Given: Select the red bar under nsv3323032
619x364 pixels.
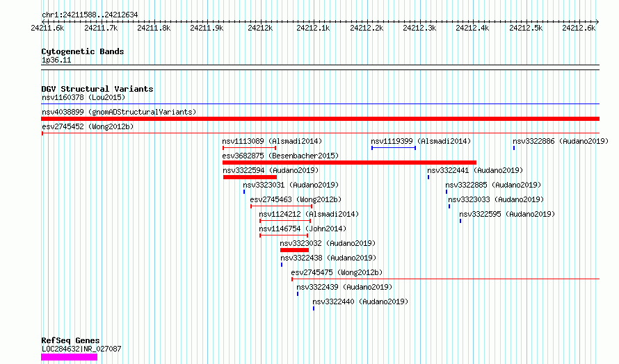Looking at the screenshot, I should click(294, 250).
